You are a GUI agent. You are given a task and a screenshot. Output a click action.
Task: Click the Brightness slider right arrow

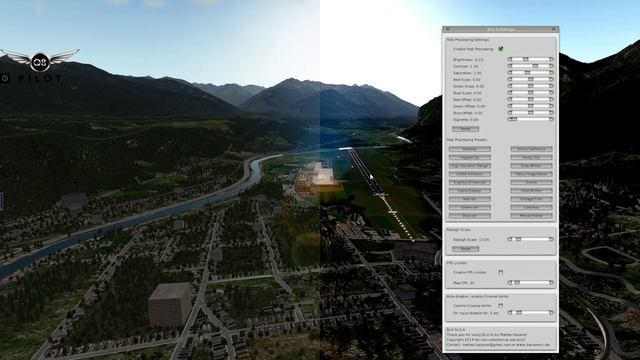coord(551,60)
